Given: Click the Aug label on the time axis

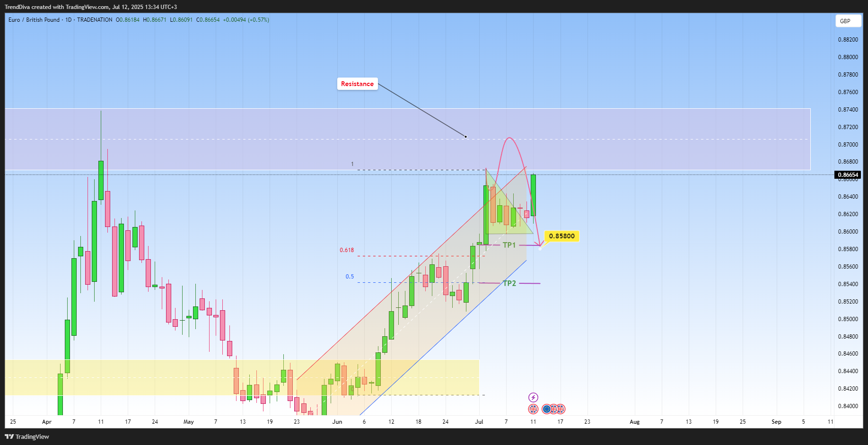Looking at the screenshot, I should 634,422.
